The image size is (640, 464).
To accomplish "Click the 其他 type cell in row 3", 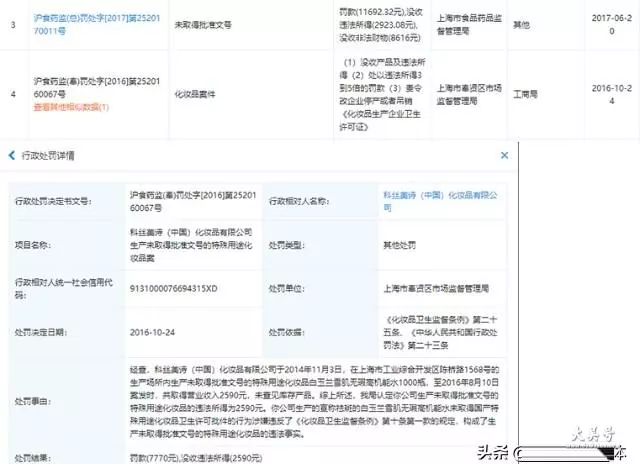I will point(521,25).
